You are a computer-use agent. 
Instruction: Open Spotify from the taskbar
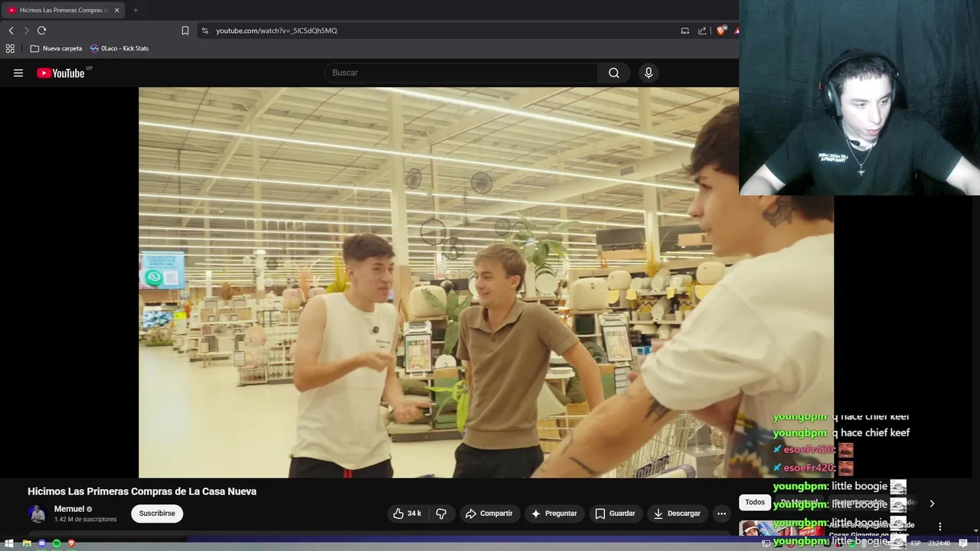click(57, 543)
